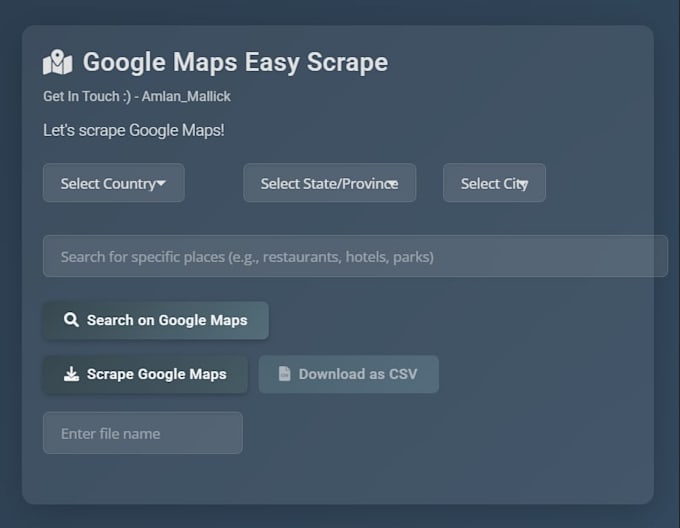Screen dimensions: 680x528
Task: Click the Search on Google Maps button
Action: pyautogui.click(x=156, y=320)
